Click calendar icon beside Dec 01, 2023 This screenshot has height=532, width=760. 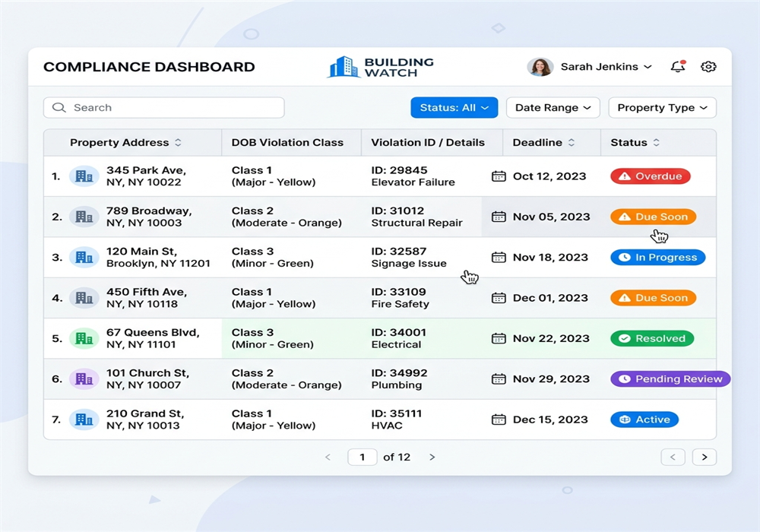click(499, 298)
